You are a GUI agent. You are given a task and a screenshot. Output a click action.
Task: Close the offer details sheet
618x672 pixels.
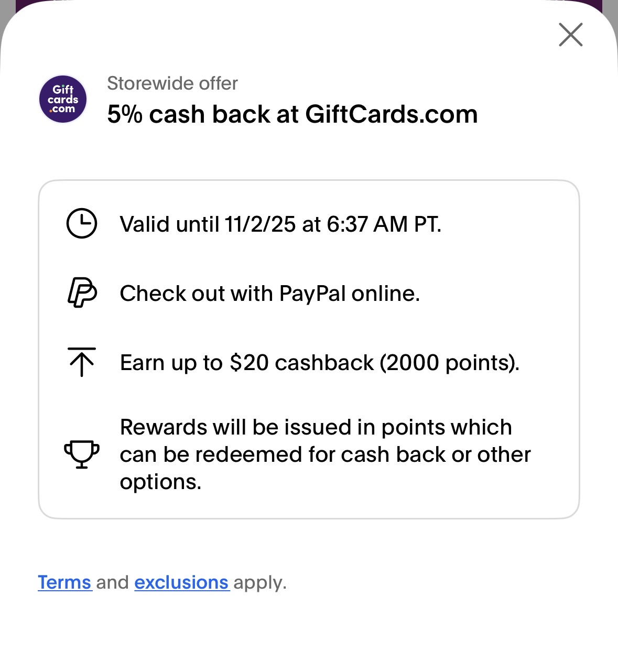tap(570, 35)
